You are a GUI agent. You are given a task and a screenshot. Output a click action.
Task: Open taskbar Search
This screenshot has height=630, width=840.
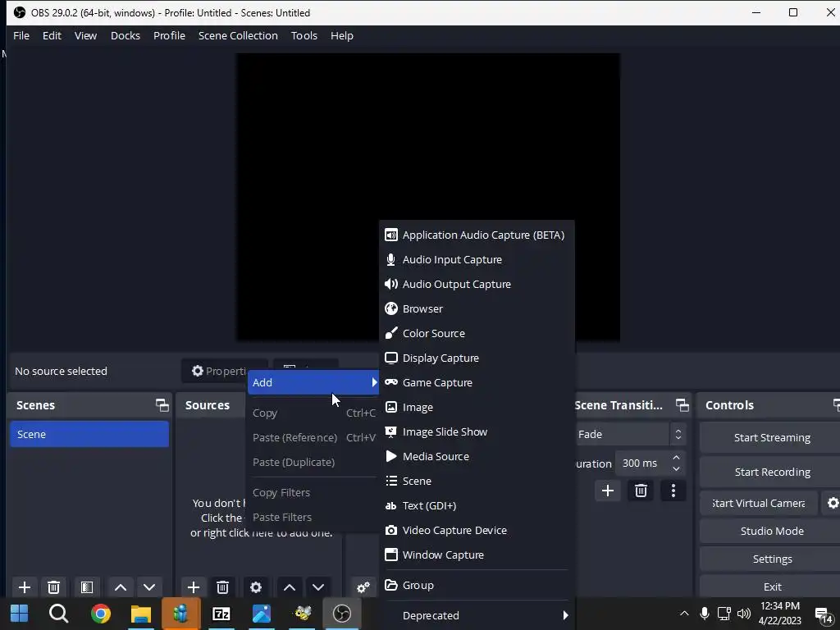pos(59,614)
